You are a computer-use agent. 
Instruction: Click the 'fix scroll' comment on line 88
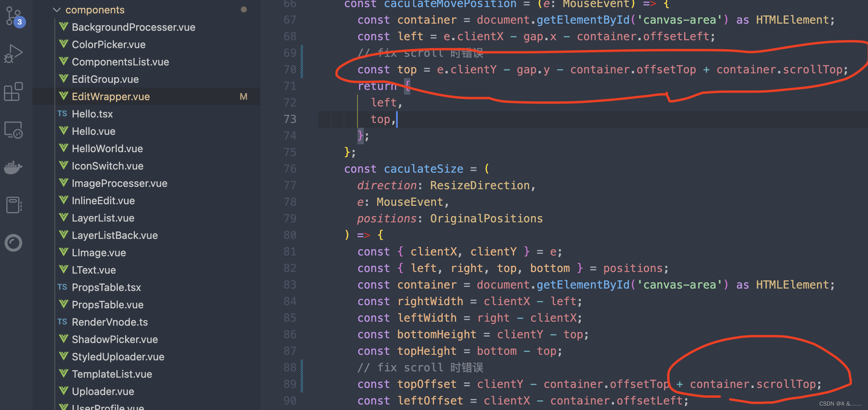420,367
